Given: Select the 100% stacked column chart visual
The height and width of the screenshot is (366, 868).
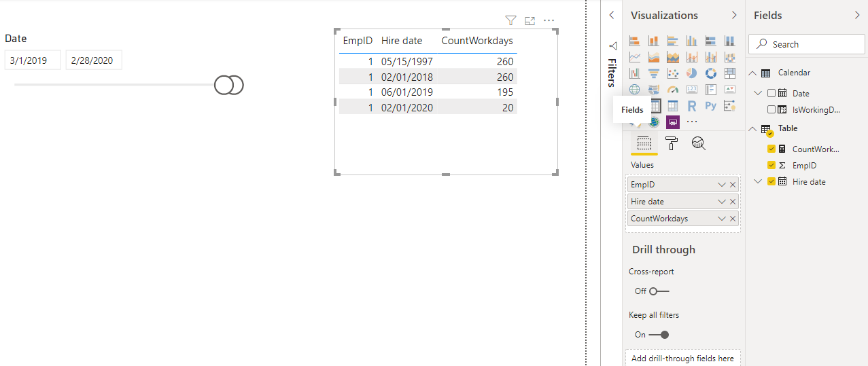Looking at the screenshot, I should (x=730, y=41).
